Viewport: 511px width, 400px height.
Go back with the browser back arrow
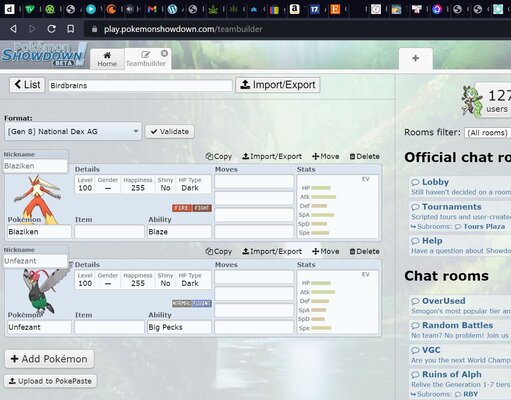click(13, 29)
